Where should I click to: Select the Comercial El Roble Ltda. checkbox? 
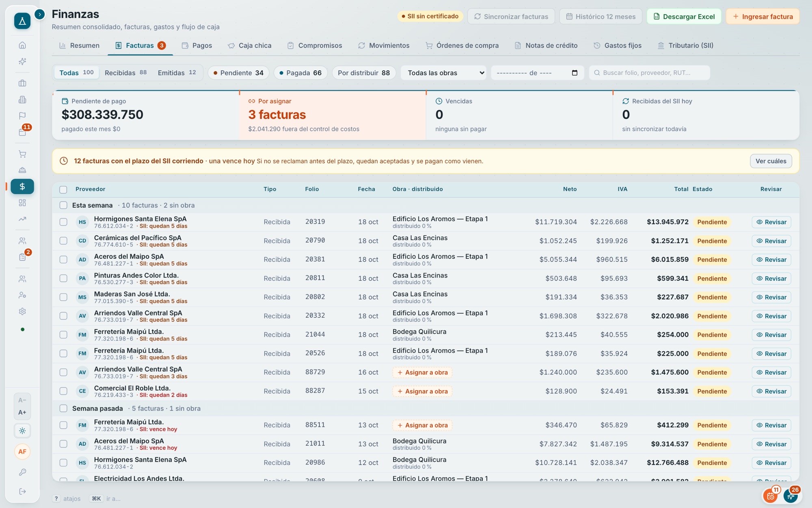[63, 391]
